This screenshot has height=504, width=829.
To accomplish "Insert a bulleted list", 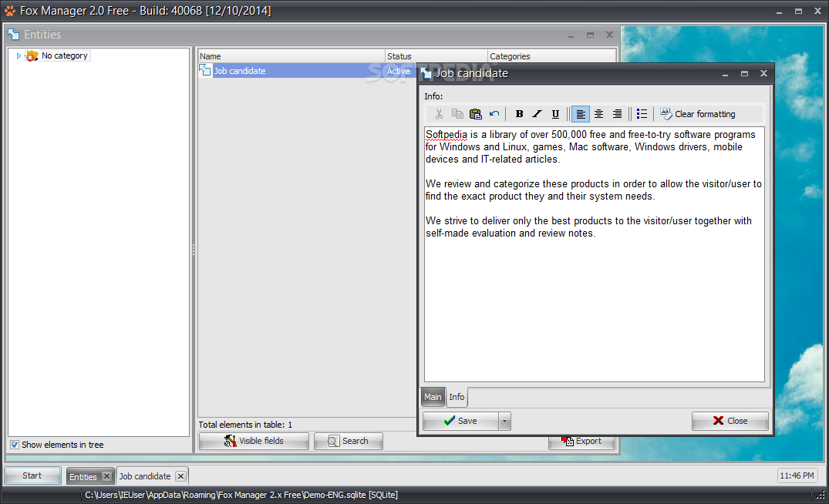I will (642, 113).
